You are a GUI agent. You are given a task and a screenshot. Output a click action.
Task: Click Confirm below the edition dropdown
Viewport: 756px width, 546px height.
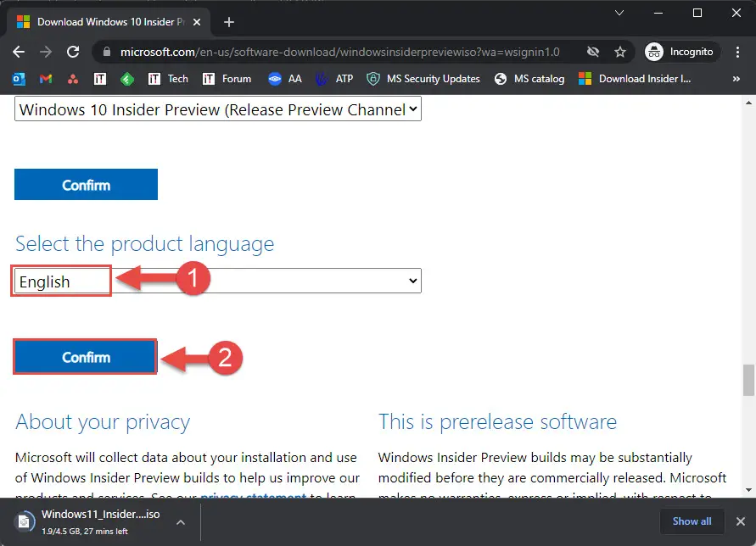86,185
